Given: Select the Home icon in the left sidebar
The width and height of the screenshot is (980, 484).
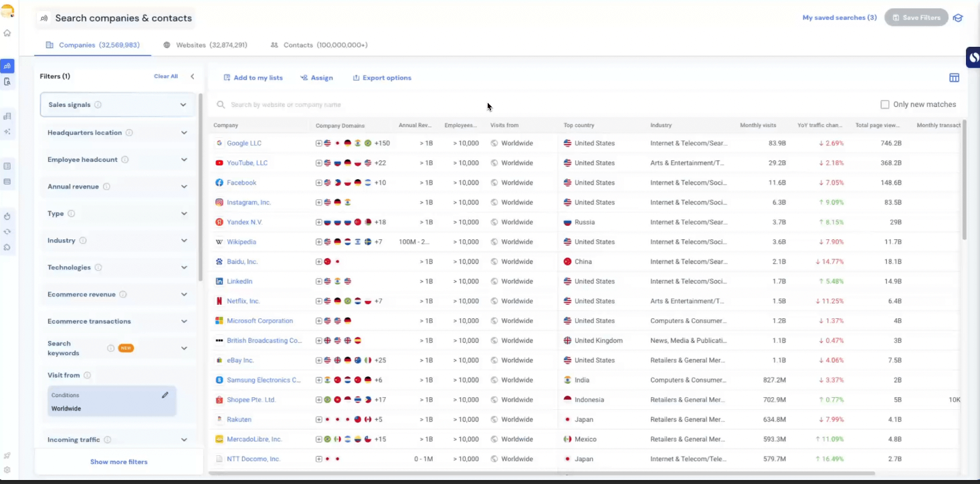Looking at the screenshot, I should click(7, 31).
